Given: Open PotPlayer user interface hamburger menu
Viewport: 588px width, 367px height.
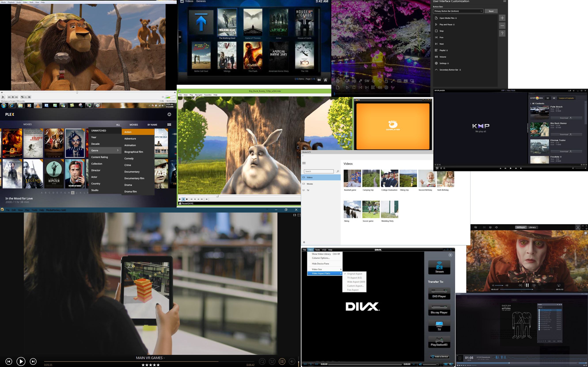Looking at the screenshot, I should [x=505, y=1].
